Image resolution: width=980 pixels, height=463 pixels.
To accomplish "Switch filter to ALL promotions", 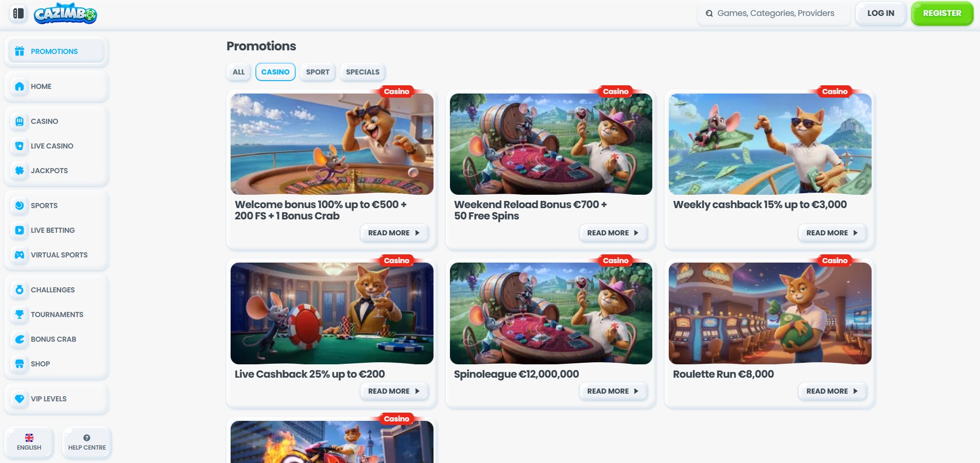I will pyautogui.click(x=238, y=72).
